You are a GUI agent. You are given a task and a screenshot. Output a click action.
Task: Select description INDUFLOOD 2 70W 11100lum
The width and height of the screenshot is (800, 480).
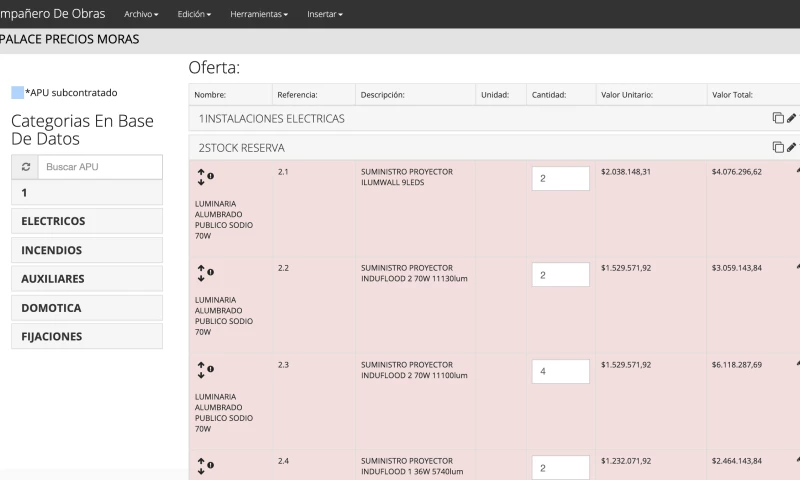[414, 375]
